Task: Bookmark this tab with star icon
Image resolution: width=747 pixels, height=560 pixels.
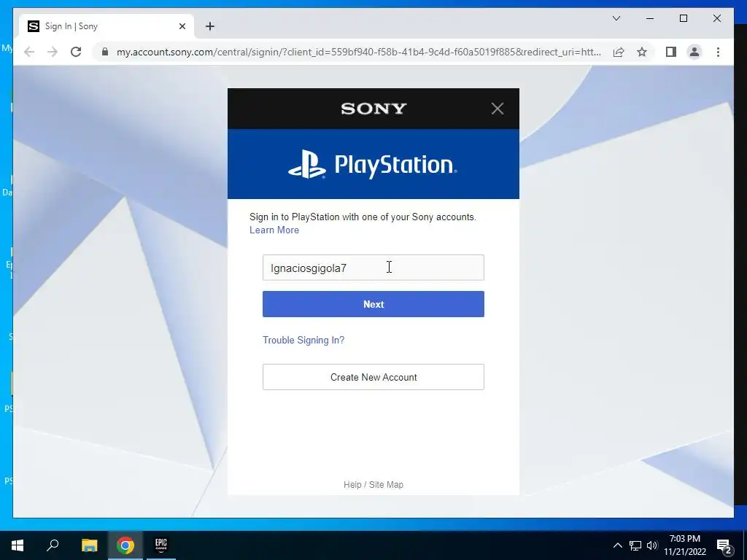Action: point(642,52)
